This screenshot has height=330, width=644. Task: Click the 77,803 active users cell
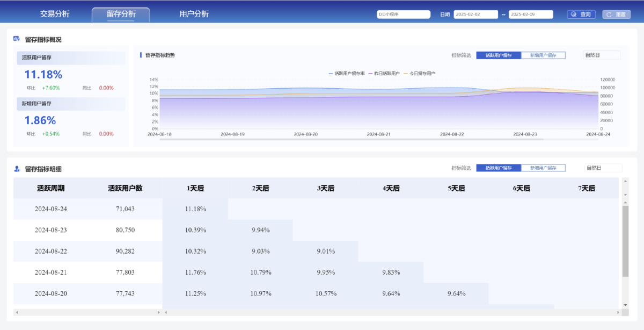[125, 272]
